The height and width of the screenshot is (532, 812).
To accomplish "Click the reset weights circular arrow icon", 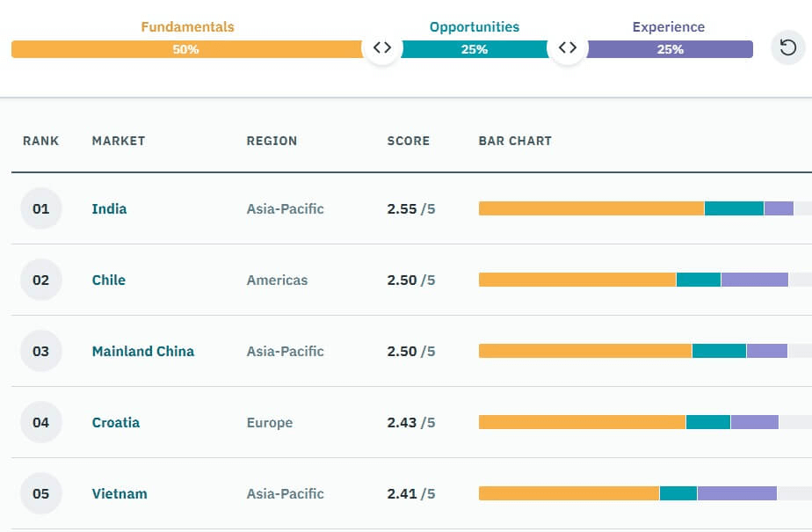I will click(787, 47).
